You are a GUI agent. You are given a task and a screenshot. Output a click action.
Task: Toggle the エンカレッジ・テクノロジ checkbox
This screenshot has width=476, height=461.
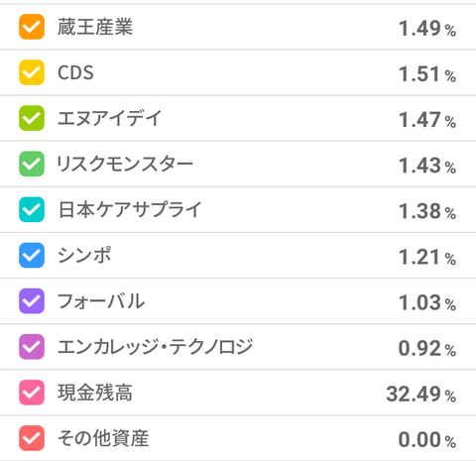pos(32,347)
